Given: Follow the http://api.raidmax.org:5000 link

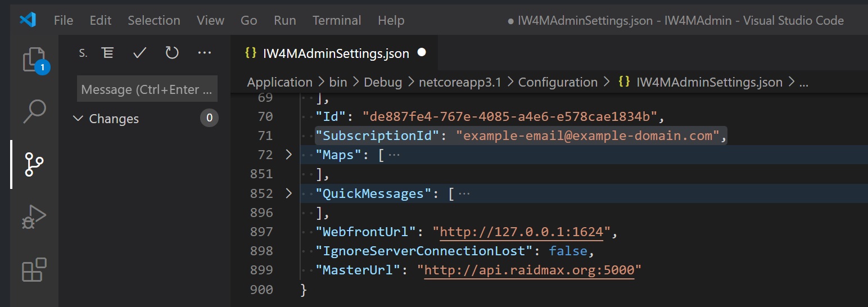Looking at the screenshot, I should 529,270.
